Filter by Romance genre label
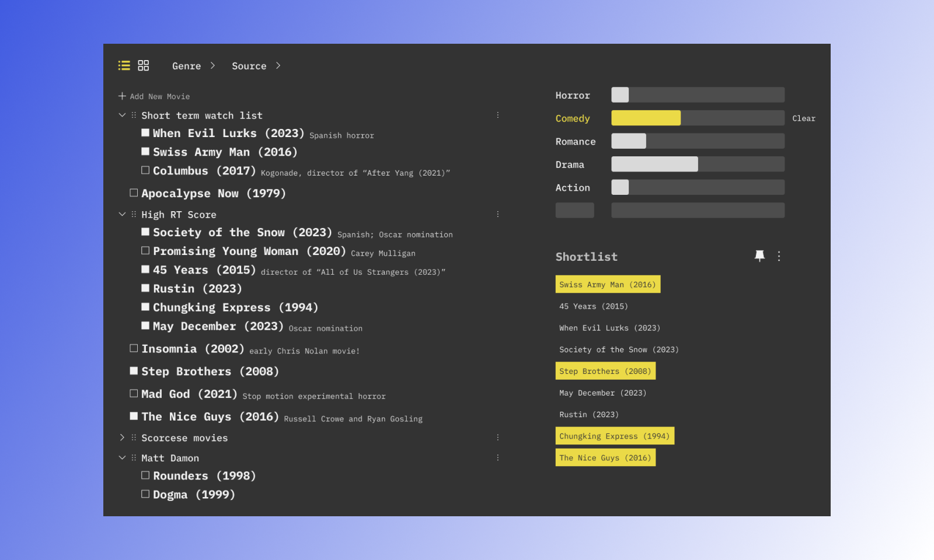The height and width of the screenshot is (560, 934). click(x=576, y=141)
